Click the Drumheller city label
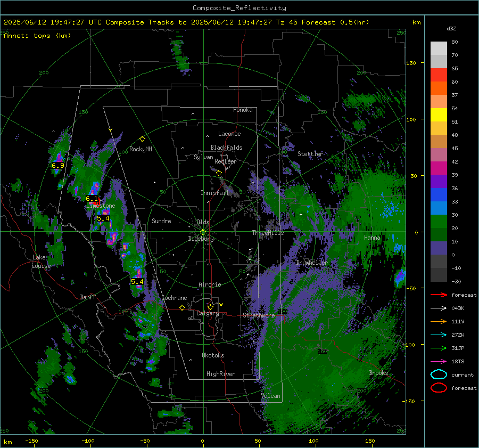The height and width of the screenshot is (448, 479). (x=311, y=263)
